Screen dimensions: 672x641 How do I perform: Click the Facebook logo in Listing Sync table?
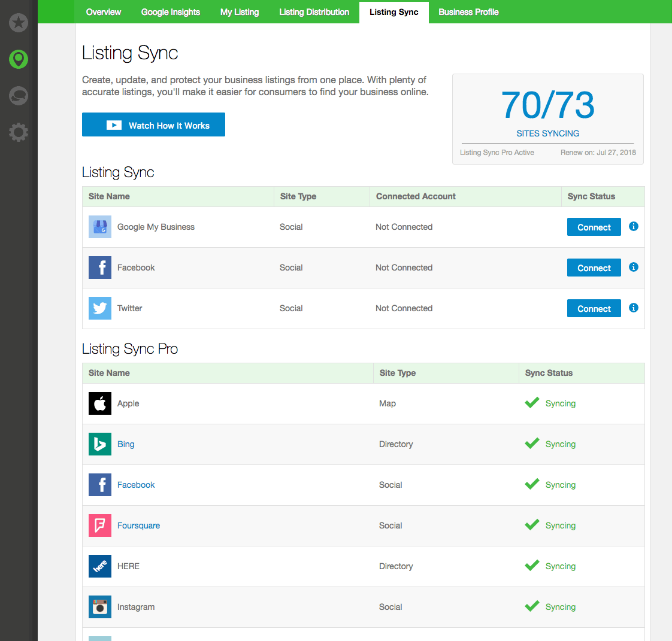tap(100, 268)
